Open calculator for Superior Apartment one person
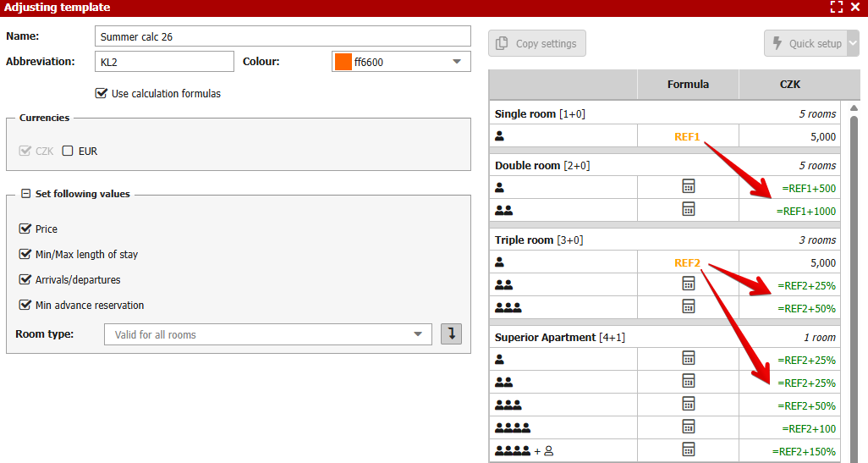Screen dimensions: 868x463 (688, 359)
